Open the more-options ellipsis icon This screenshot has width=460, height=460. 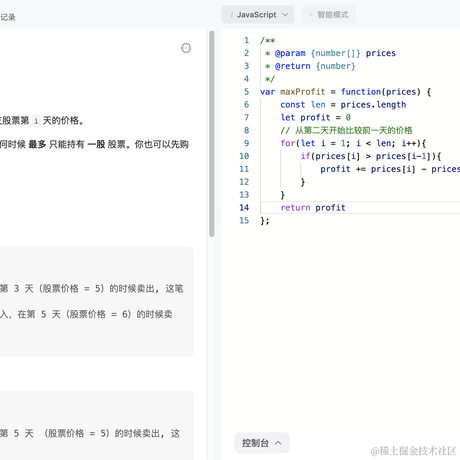[x=186, y=48]
